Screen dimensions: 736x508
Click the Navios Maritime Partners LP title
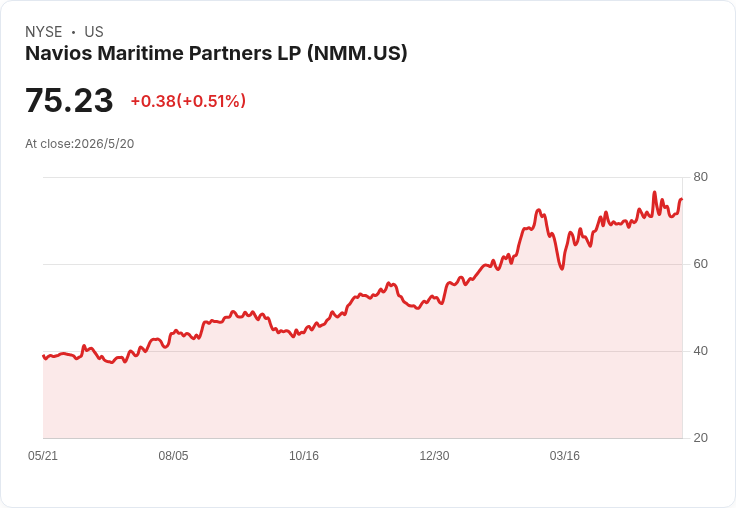pos(216,54)
